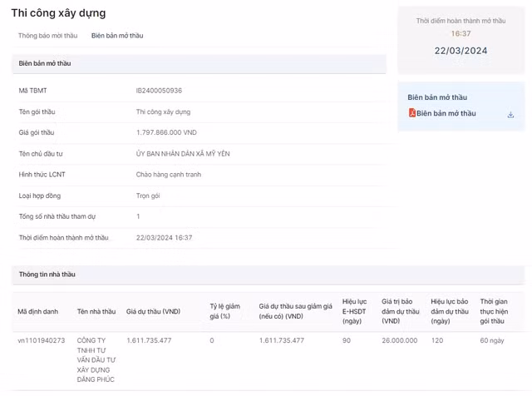Open bidder CÔNG TY TNHH TƯ VẤN ĐẦU TƯ

(96, 359)
